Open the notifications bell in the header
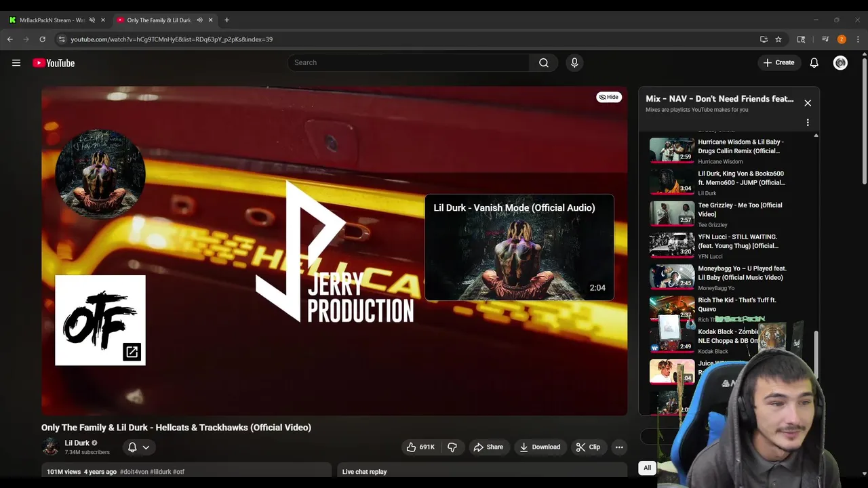 (x=814, y=62)
